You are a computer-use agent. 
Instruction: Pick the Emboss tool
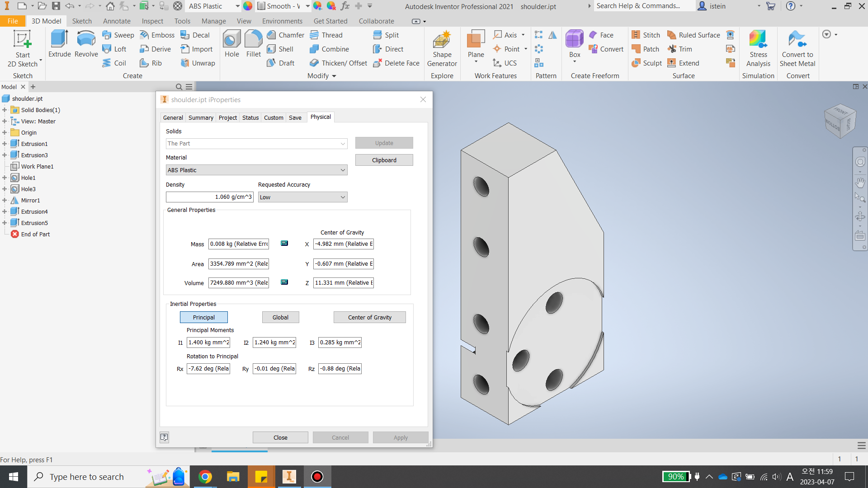[x=157, y=35]
